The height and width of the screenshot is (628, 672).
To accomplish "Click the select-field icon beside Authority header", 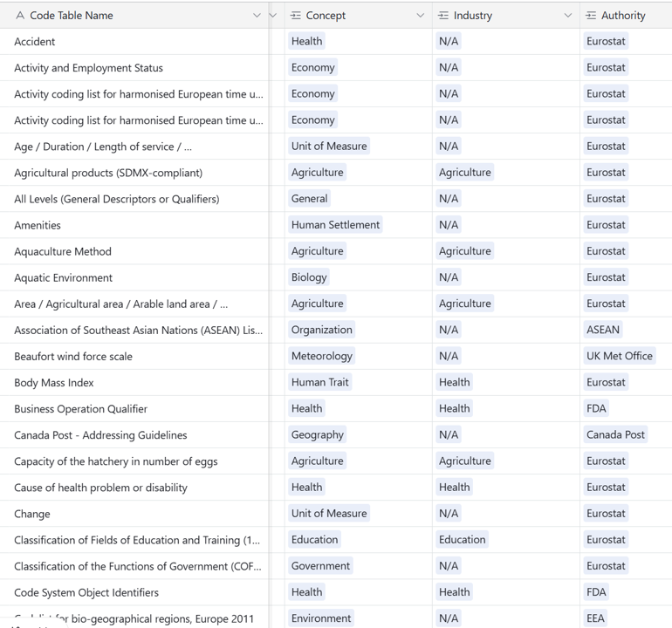I will point(591,16).
